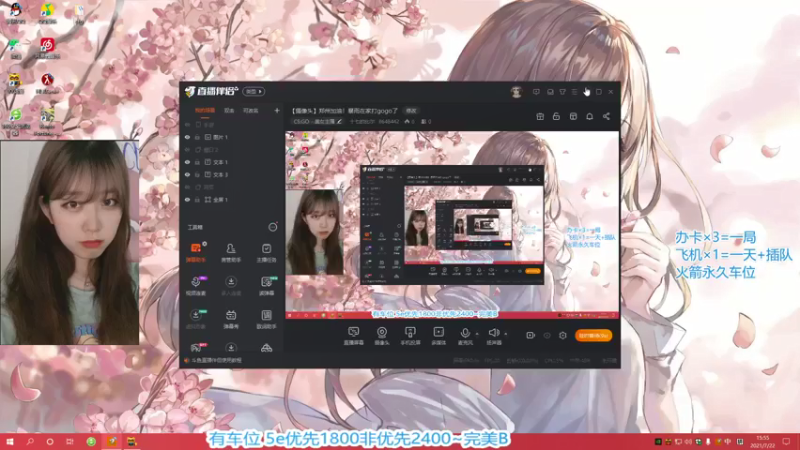Open the settings gear beside start button
800x450 pixels.
(562, 335)
